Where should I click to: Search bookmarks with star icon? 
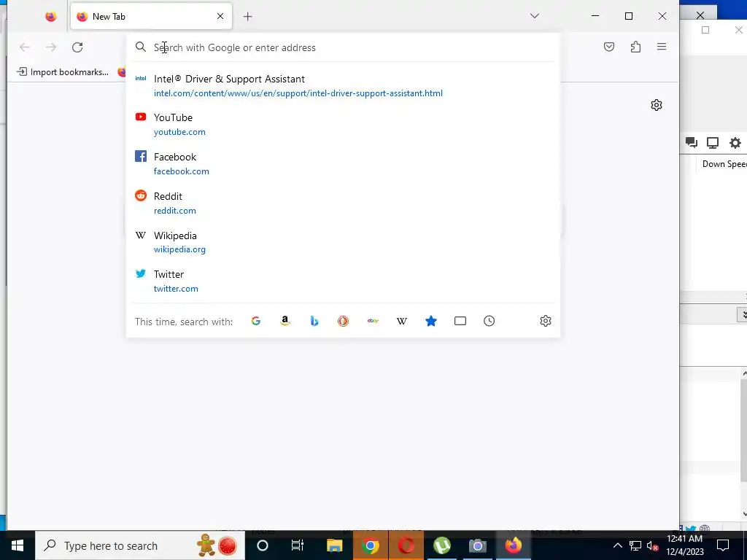click(x=430, y=321)
